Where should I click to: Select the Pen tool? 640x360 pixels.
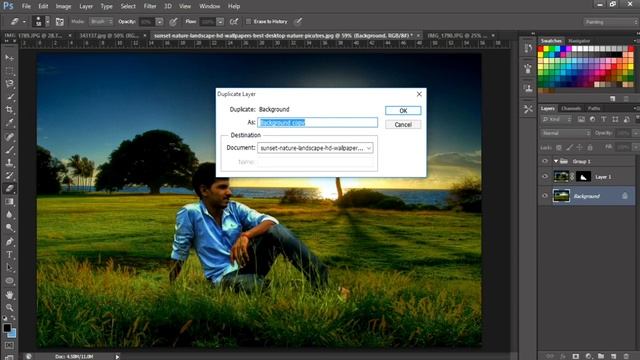tap(9, 242)
